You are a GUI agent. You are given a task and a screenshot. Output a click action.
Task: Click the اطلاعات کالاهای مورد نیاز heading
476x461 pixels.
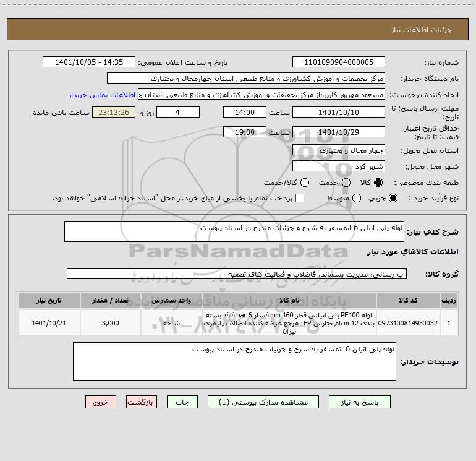pyautogui.click(x=412, y=252)
